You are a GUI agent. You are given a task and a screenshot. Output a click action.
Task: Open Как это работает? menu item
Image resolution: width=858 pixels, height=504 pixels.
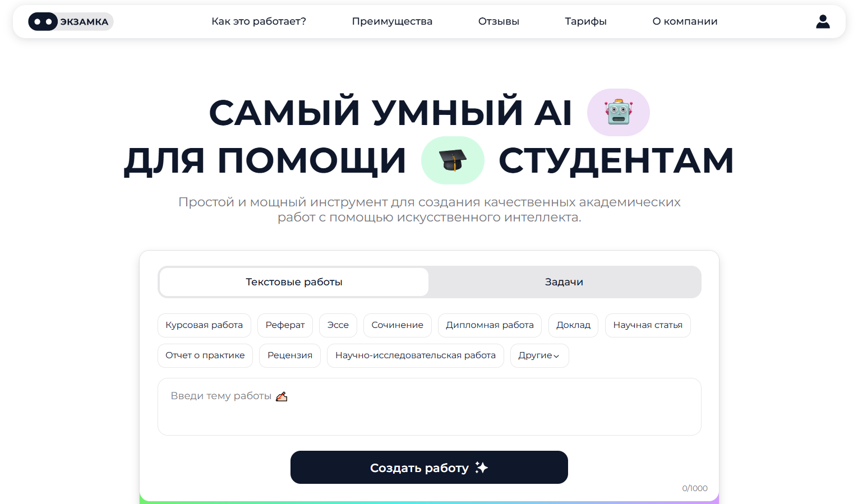259,21
